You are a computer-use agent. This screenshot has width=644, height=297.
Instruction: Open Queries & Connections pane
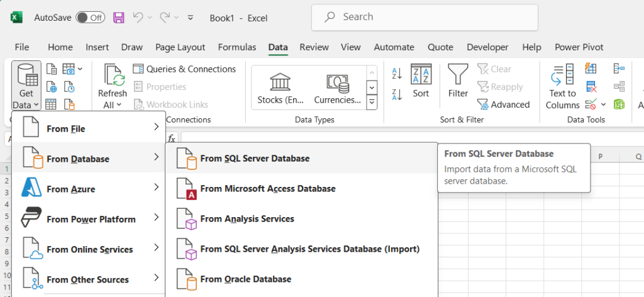[184, 69]
